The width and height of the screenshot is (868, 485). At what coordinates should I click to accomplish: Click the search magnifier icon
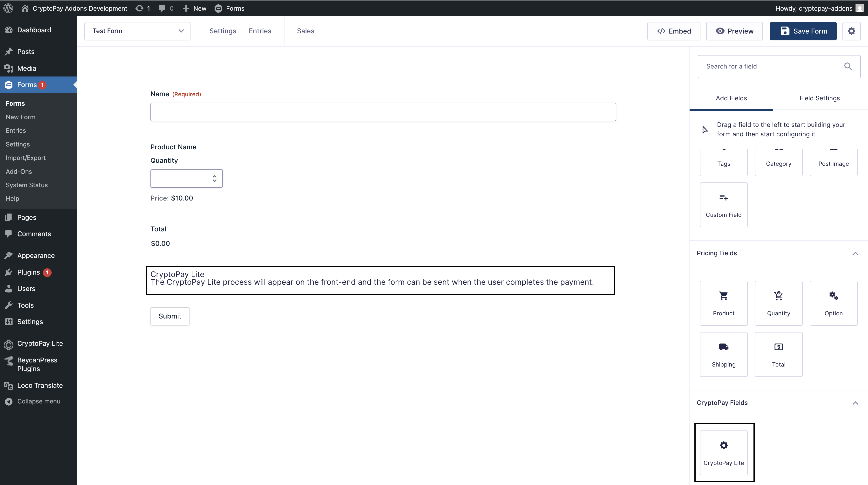(x=848, y=66)
